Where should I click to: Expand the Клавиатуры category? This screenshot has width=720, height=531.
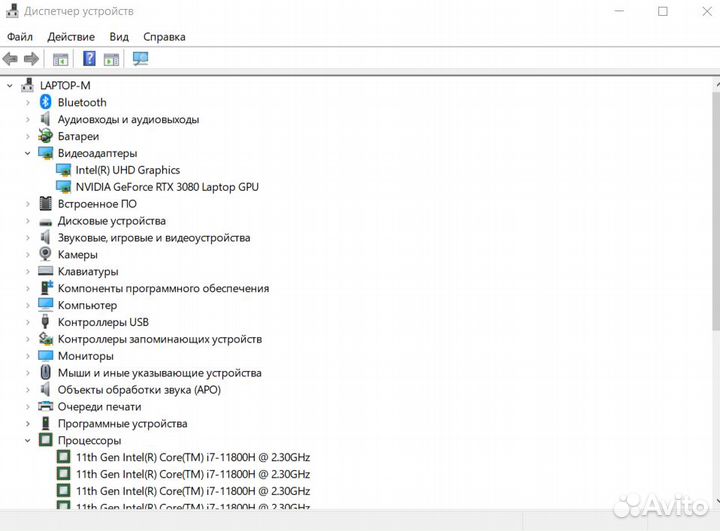point(28,272)
